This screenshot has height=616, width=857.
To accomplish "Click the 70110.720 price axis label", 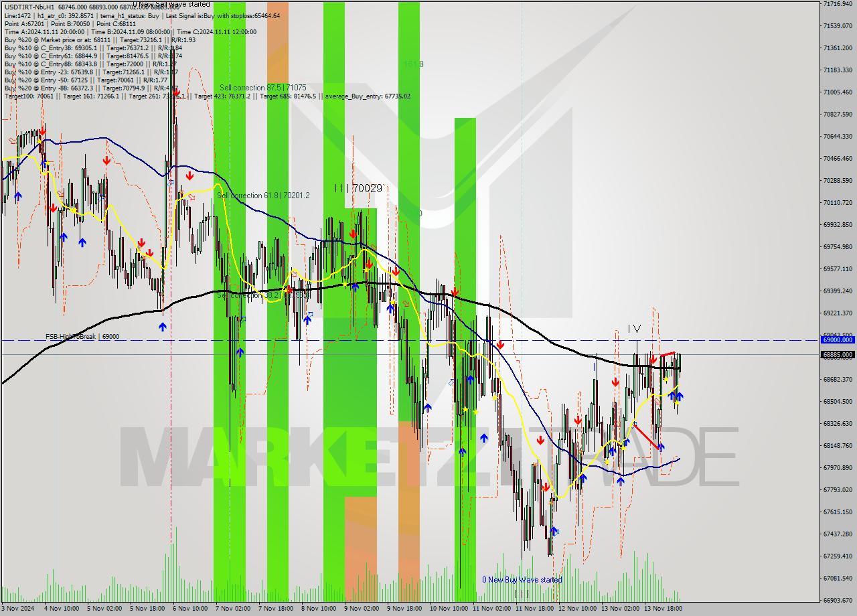I will (x=838, y=203).
